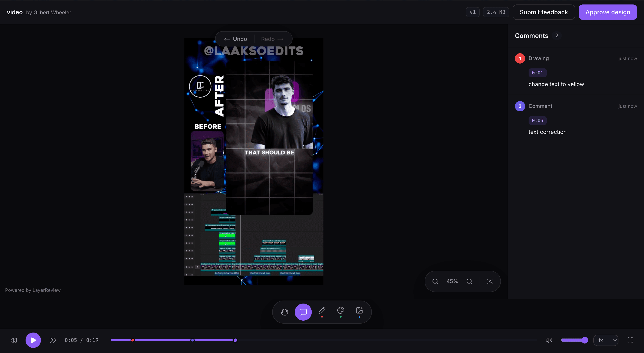Click Approve design
Viewport: 644px width, 353px height.
(x=608, y=12)
